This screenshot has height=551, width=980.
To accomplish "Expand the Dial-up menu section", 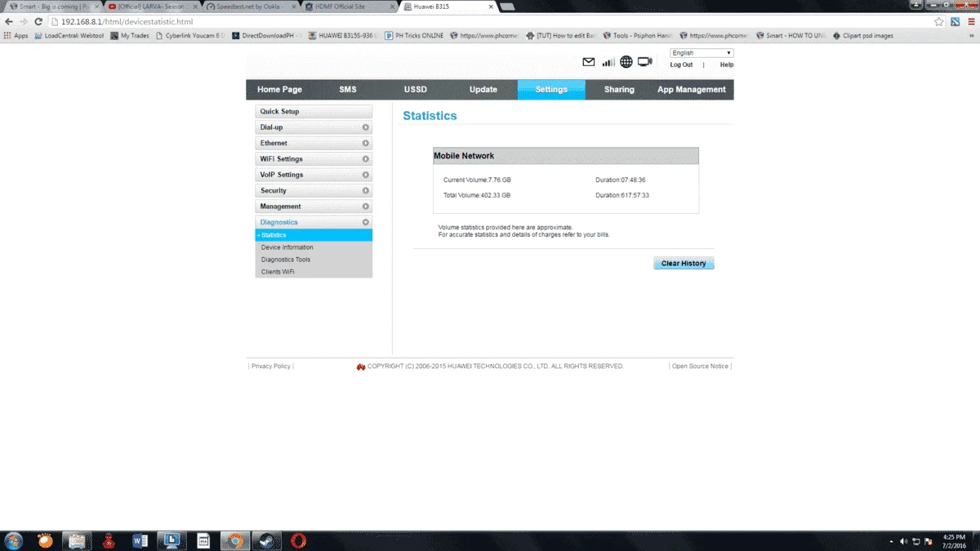I will (314, 127).
